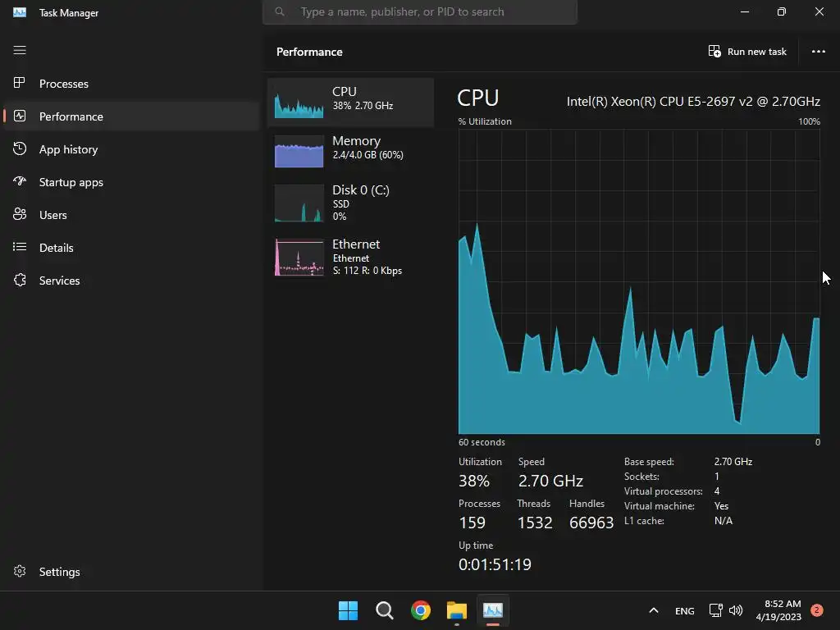Image resolution: width=840 pixels, height=630 pixels.
Task: Click the Speed 2.70 GHz value
Action: [550, 481]
